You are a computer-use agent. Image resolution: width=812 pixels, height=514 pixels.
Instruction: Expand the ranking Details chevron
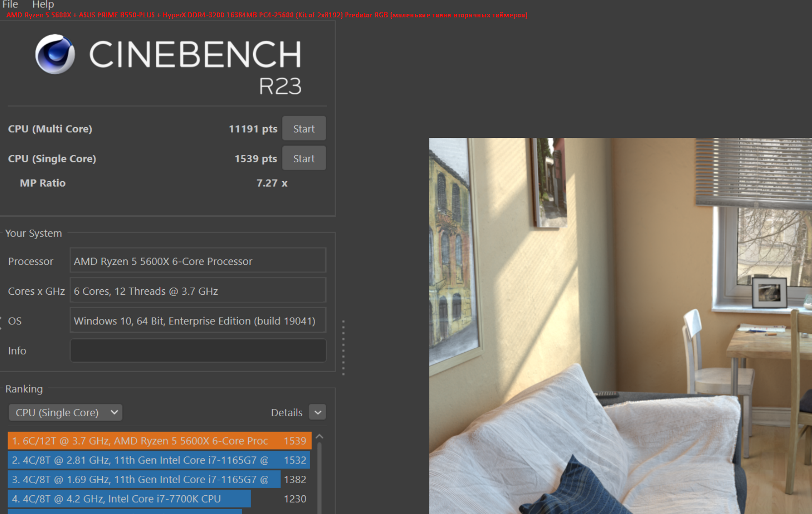[x=318, y=412]
